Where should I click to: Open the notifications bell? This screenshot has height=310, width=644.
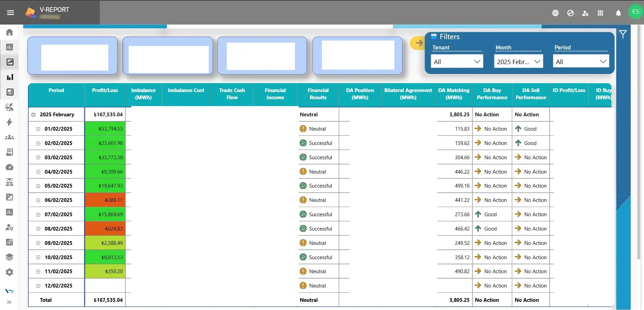point(618,13)
